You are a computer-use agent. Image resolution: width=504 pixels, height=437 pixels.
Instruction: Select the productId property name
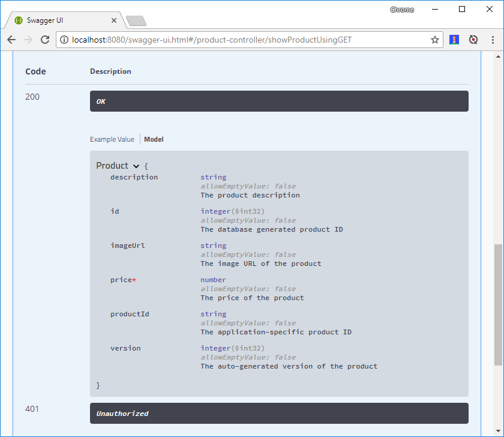click(x=130, y=314)
